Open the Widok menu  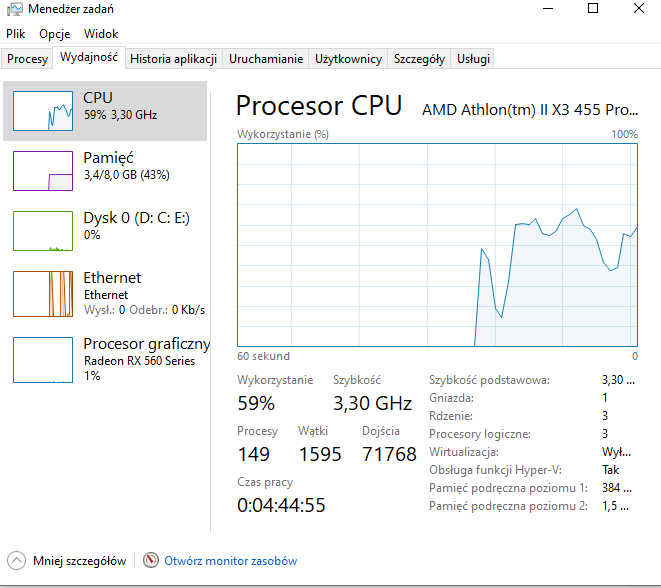click(x=101, y=34)
